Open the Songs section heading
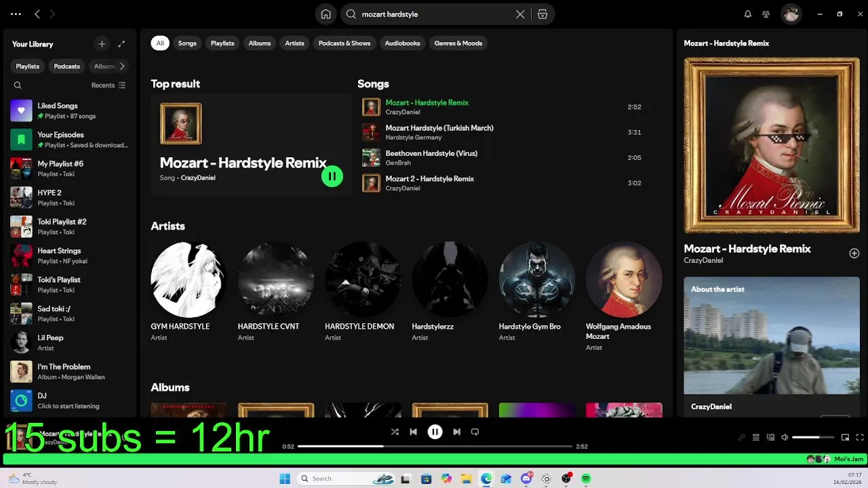The image size is (868, 488). pyautogui.click(x=373, y=84)
